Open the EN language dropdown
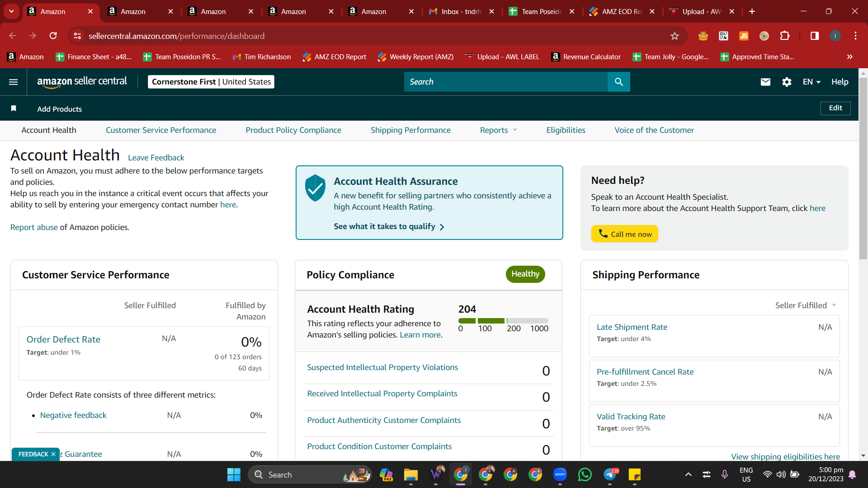The width and height of the screenshot is (868, 488). (x=811, y=82)
